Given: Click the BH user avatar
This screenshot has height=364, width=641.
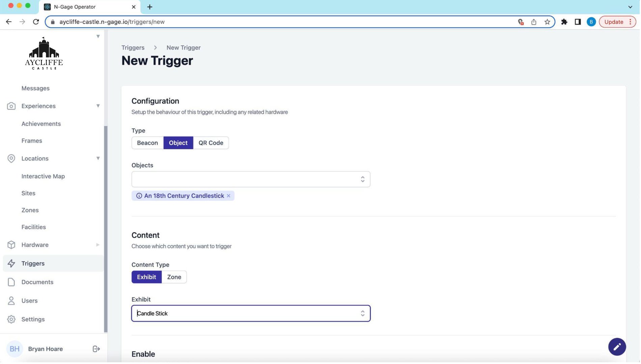Looking at the screenshot, I should click(x=15, y=349).
